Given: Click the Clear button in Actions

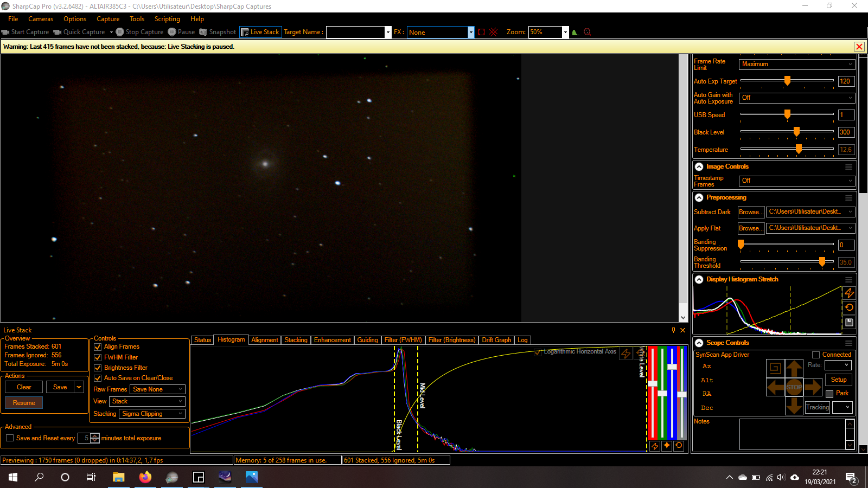Looking at the screenshot, I should coord(24,387).
